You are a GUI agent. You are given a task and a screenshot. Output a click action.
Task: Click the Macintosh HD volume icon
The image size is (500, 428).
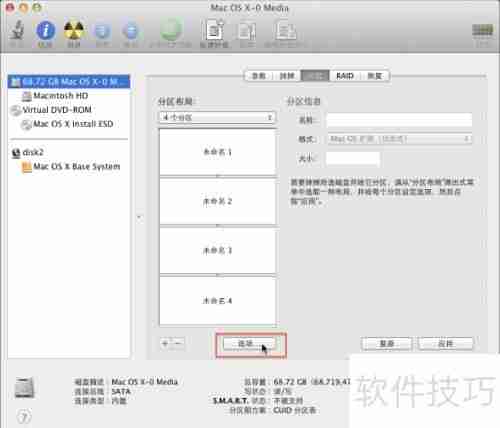27,96
